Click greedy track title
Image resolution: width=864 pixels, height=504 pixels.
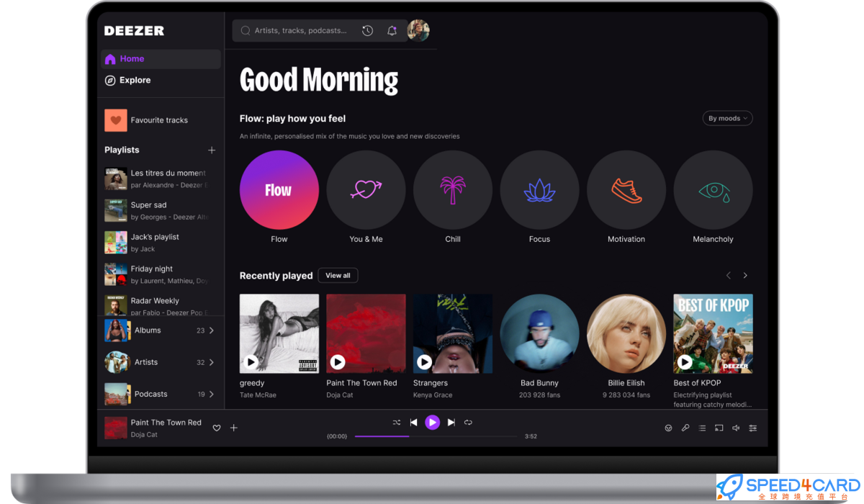(x=252, y=383)
